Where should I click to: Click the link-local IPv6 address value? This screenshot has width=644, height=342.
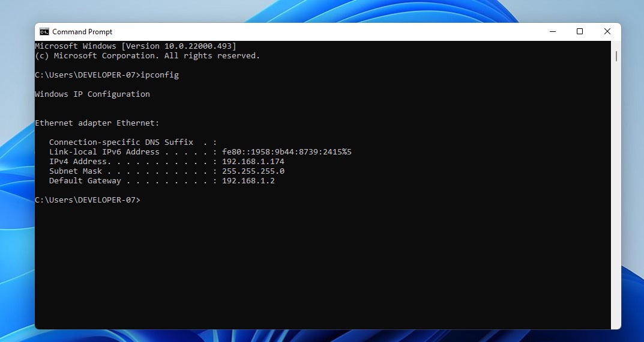click(286, 152)
